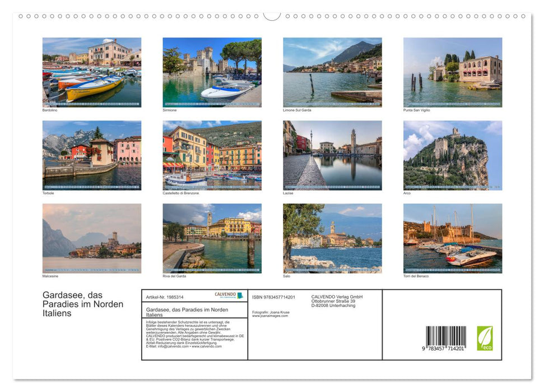View the Castelletto di Brenzone picture
Viewport: 544px width, 392px height.
(212, 155)
